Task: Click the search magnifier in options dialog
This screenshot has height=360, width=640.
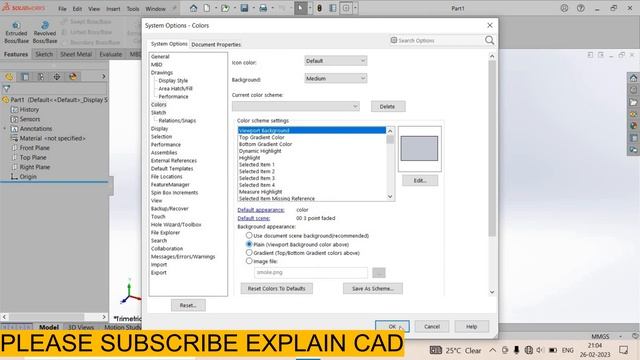Action: click(x=489, y=40)
